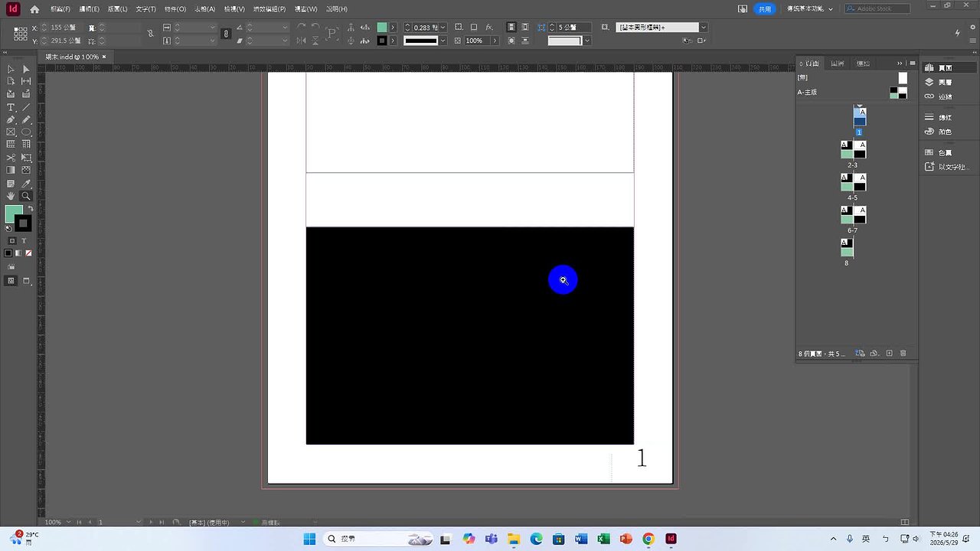Open the object style dropdown
Viewport: 980px width, 551px height.
[704, 28]
